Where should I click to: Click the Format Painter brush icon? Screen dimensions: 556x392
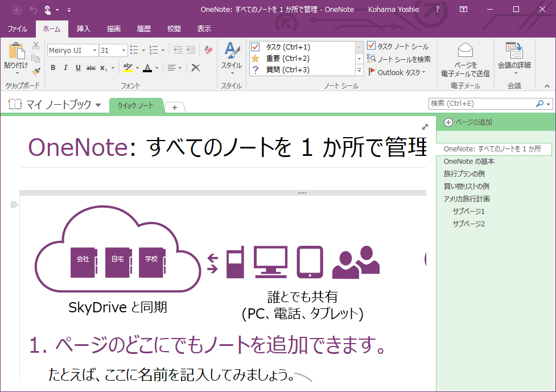click(36, 72)
